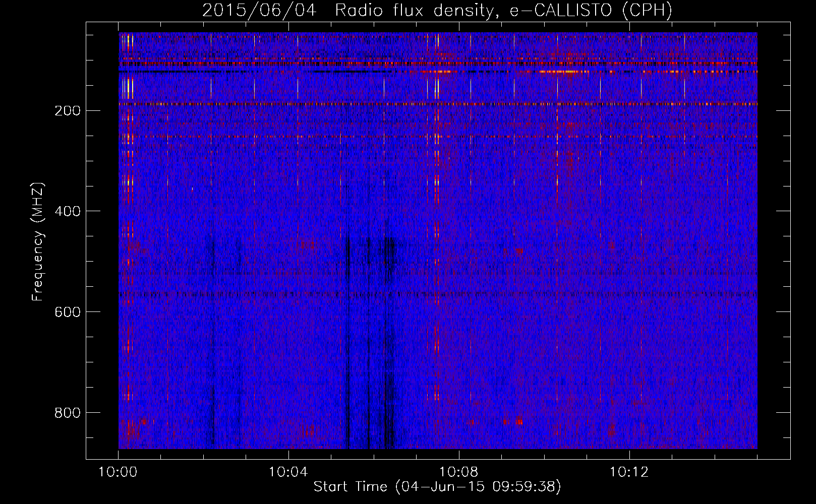
Task: Click the 600 frequency tick label
Action: [68, 312]
